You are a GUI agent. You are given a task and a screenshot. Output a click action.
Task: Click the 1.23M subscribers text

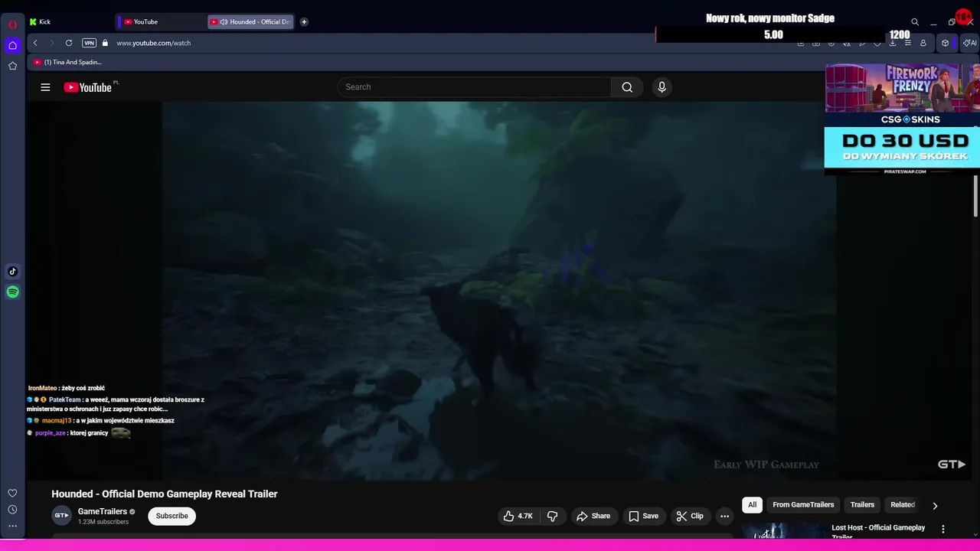point(103,522)
